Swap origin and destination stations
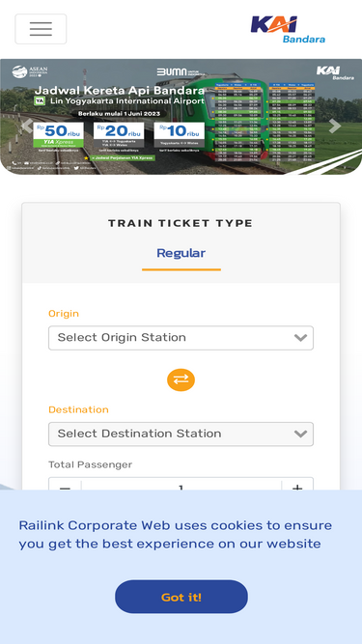 181,379
